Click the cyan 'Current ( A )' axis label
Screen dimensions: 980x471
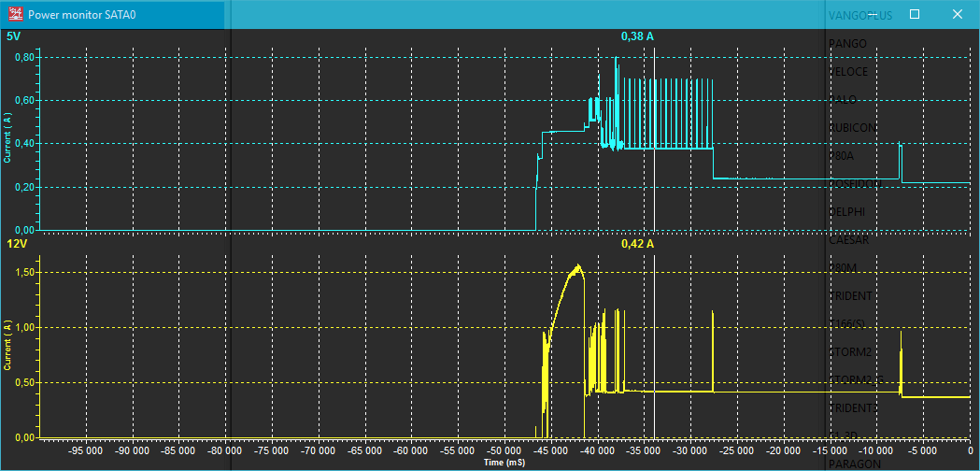(7, 139)
